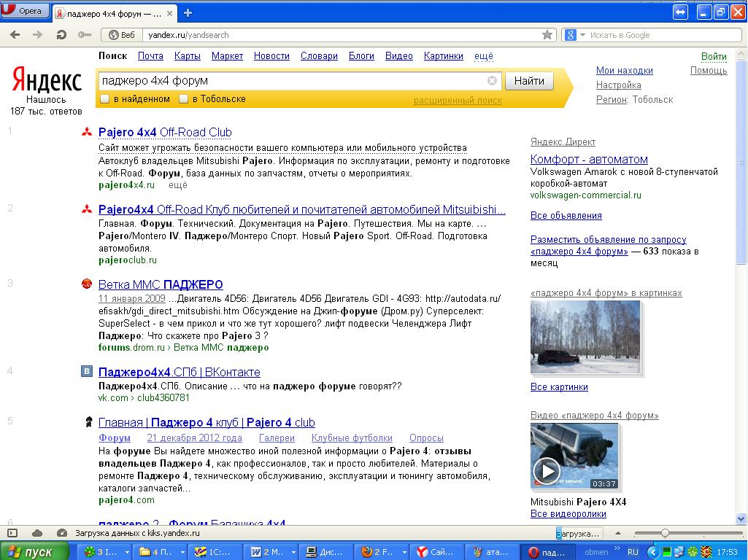The height and width of the screenshot is (560, 748).
Task: Play the Mitsubishi Pajero 4X4 video
Action: pos(546,470)
